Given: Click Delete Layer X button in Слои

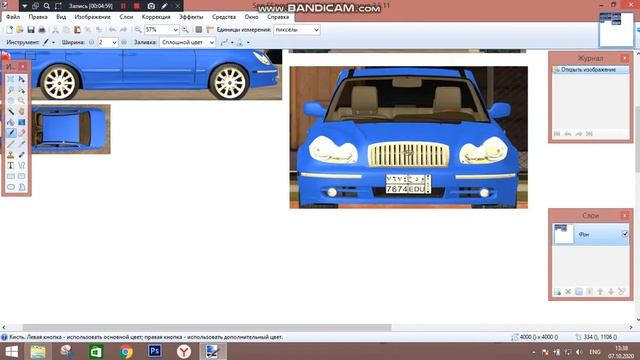Looking at the screenshot, I should (x=568, y=291).
